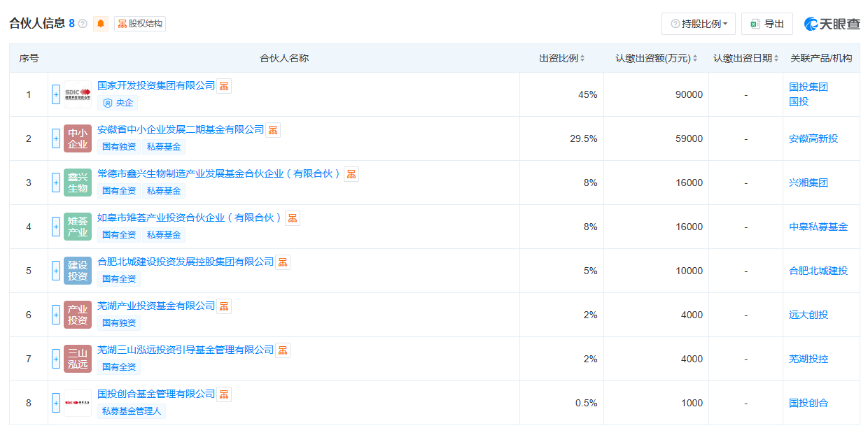Click equity structure icon beside 合肥北城建设投资
The height and width of the screenshot is (435, 868).
283,262
